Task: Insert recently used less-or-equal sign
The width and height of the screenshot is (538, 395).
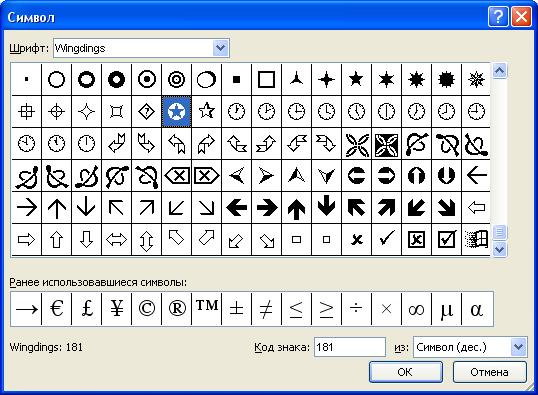Action: tap(296, 309)
